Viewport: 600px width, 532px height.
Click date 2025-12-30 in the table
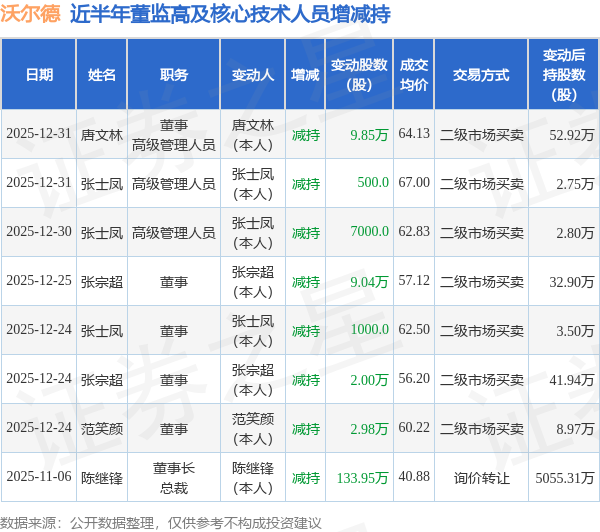[x=39, y=232]
